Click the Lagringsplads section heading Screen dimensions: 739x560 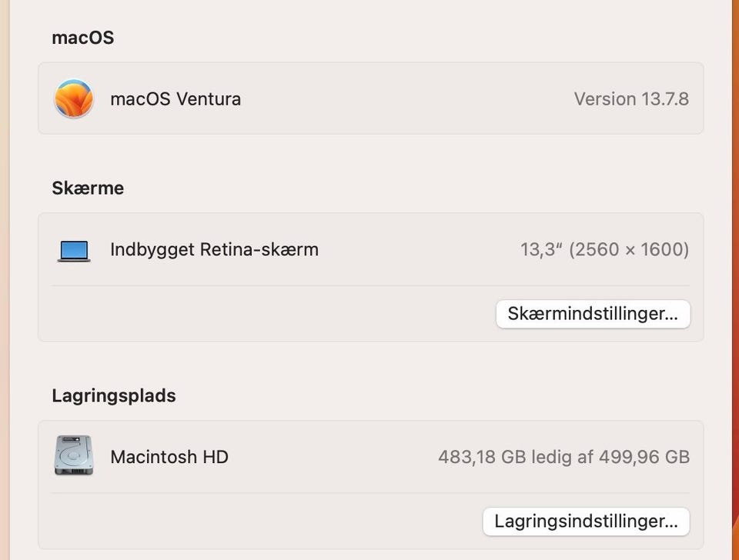click(114, 395)
